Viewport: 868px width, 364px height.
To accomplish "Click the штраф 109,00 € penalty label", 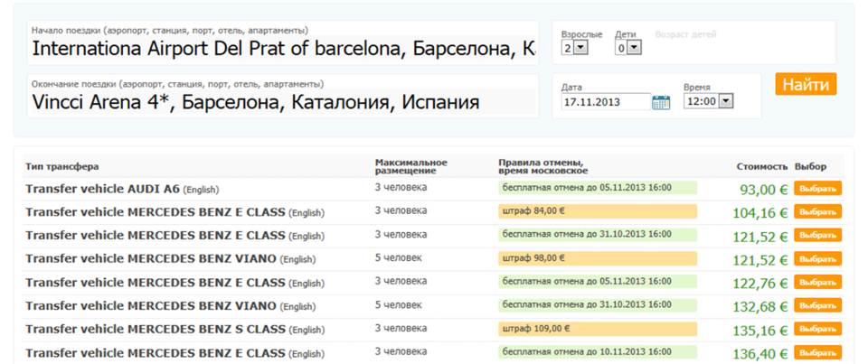I will click(x=598, y=328).
